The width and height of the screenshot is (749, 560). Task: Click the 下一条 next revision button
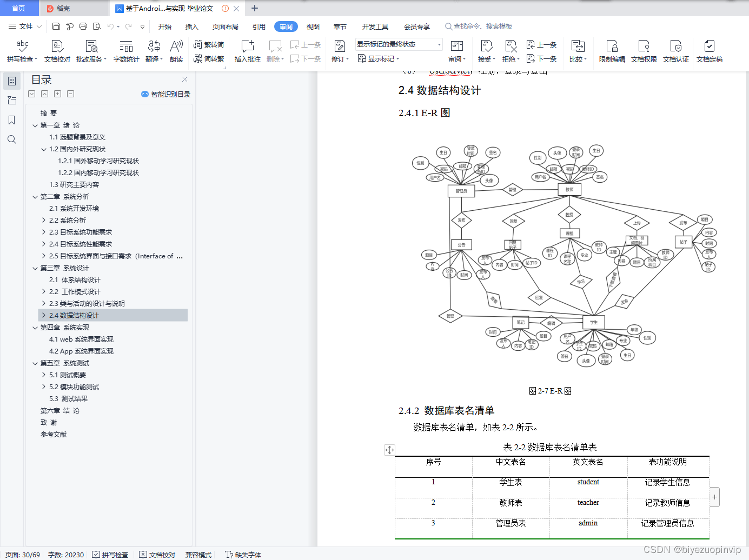pos(541,58)
